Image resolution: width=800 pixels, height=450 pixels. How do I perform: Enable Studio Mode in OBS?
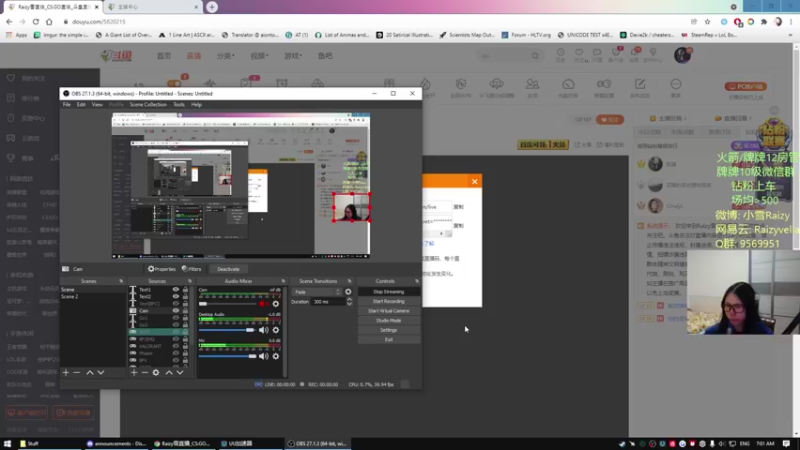click(x=389, y=320)
